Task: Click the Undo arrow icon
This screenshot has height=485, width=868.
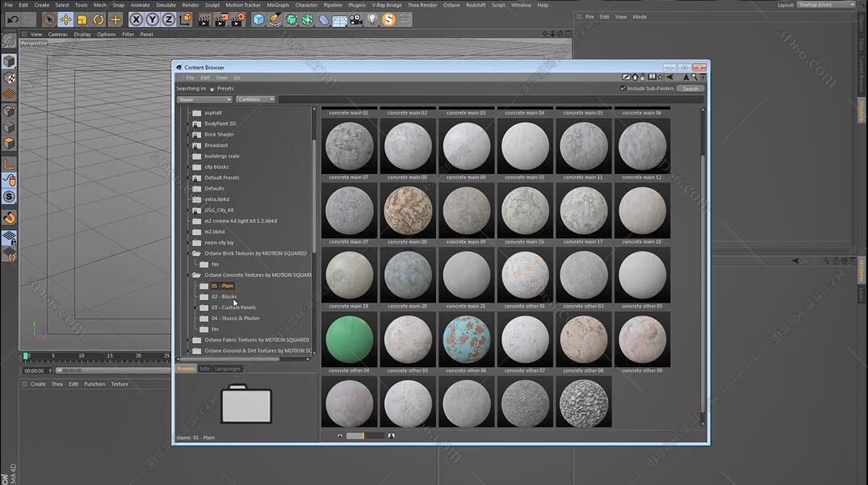Action: (x=12, y=19)
